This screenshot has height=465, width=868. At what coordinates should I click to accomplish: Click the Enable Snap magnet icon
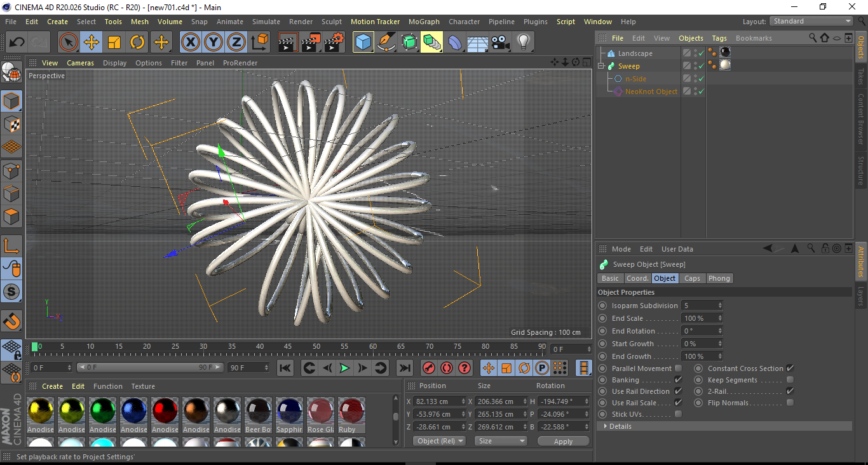tap(11, 321)
